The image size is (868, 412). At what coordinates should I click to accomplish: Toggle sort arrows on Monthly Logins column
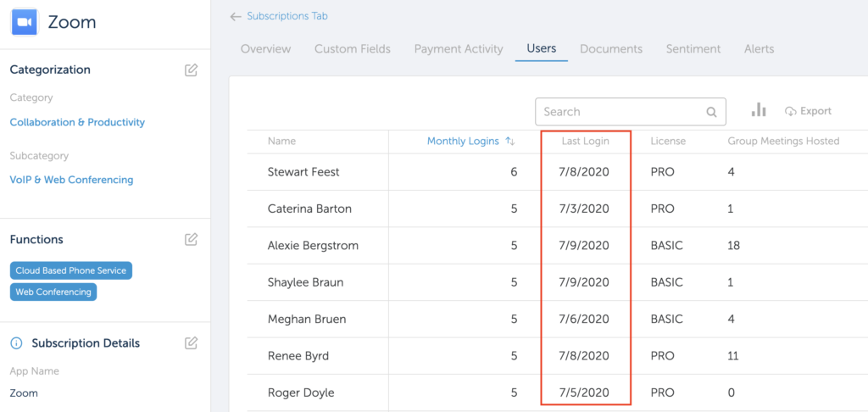click(510, 142)
